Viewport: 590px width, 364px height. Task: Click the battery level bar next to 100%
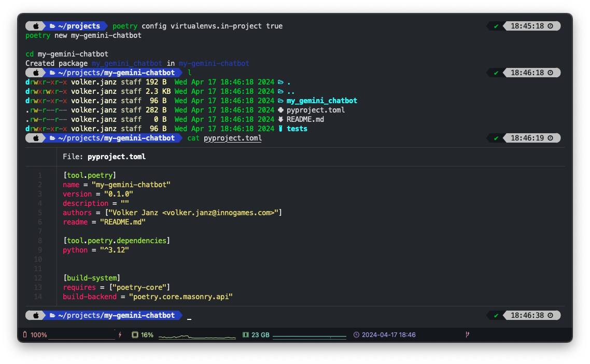pos(81,338)
